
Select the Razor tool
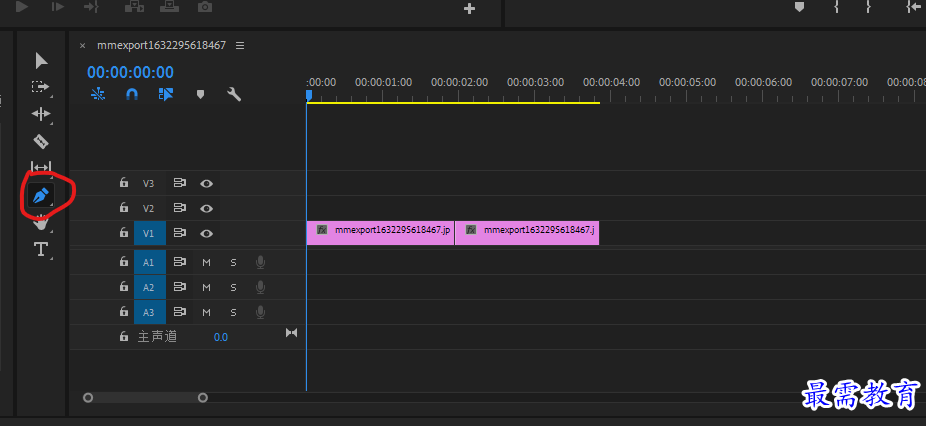(40, 141)
